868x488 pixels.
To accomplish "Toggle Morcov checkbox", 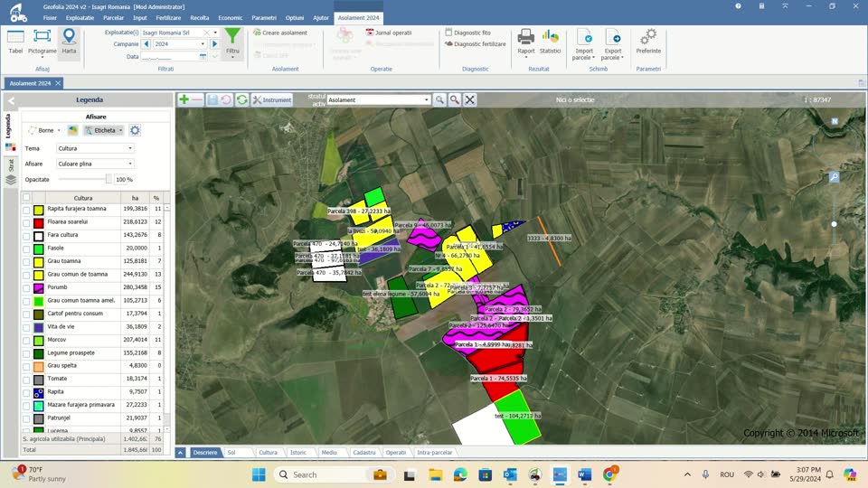I will coord(26,341).
